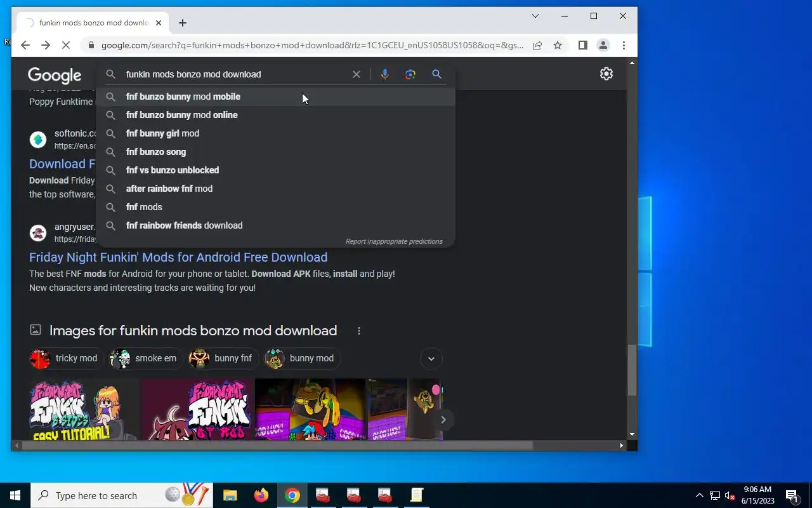812x508 pixels.
Task: Click Images for funkin mods bonzo heading
Action: [x=193, y=331]
